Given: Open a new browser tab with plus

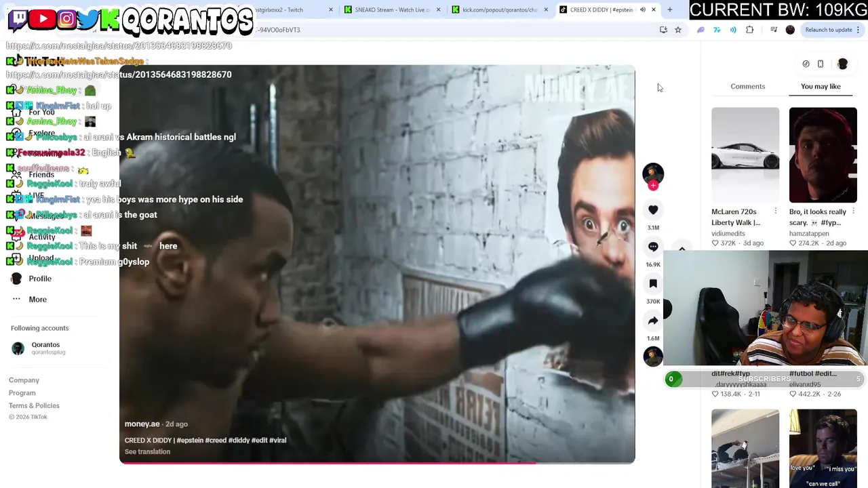Looking at the screenshot, I should point(670,9).
